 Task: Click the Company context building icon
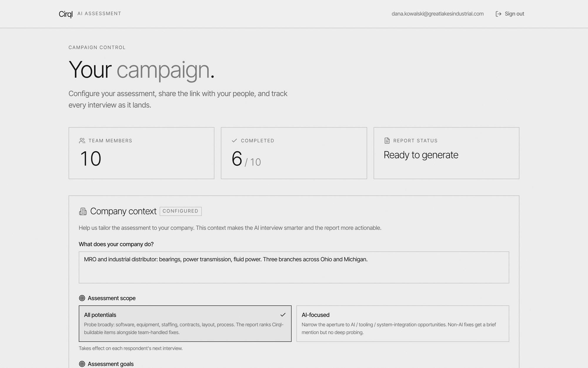(83, 211)
